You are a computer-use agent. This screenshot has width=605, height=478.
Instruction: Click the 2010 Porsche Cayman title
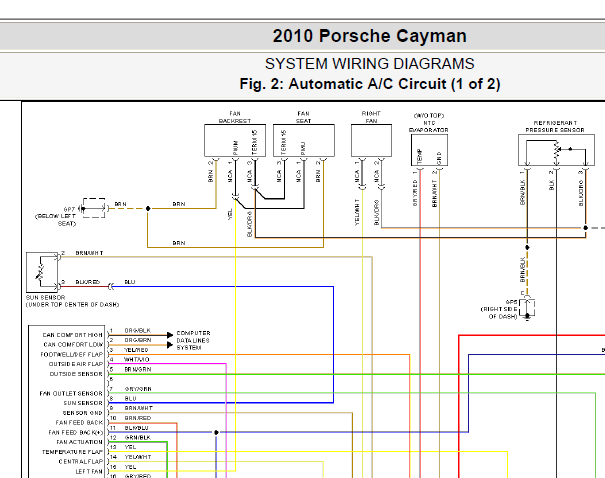pyautogui.click(x=370, y=36)
